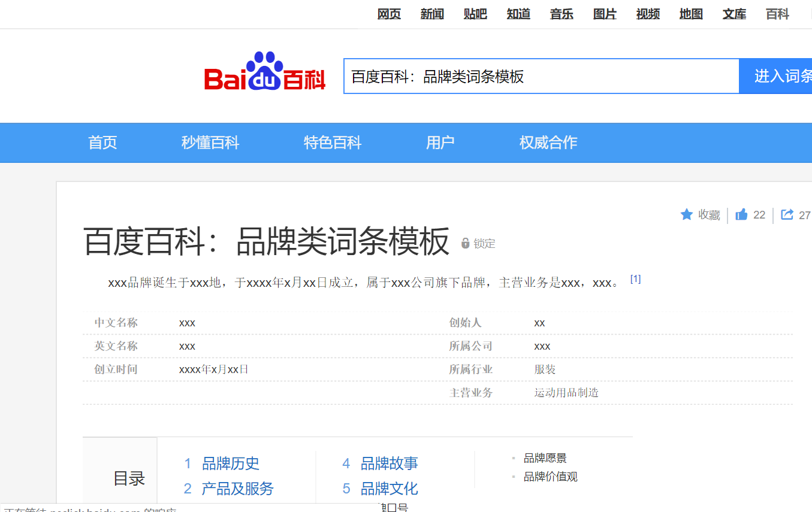The height and width of the screenshot is (512, 812).
Task: Click the star icon to favorite the entry
Action: (686, 214)
